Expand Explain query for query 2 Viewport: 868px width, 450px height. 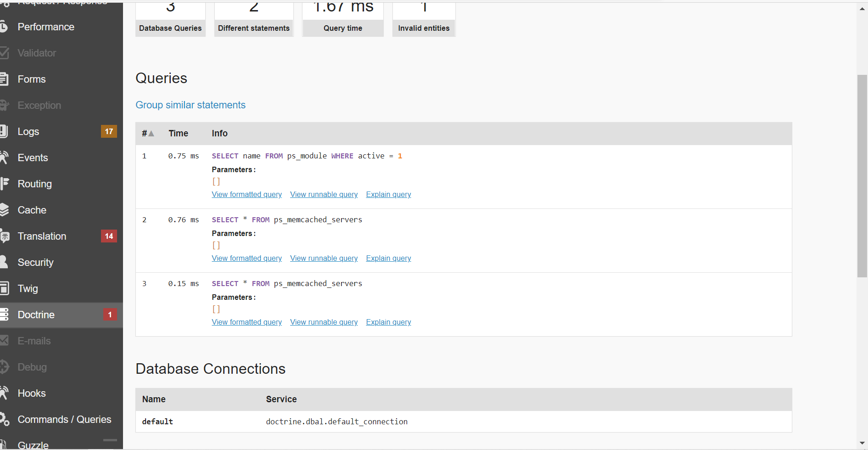[x=388, y=259]
